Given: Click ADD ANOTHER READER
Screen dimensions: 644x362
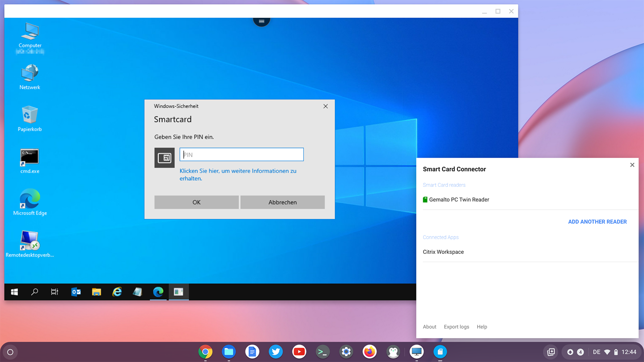Looking at the screenshot, I should click(x=597, y=222).
